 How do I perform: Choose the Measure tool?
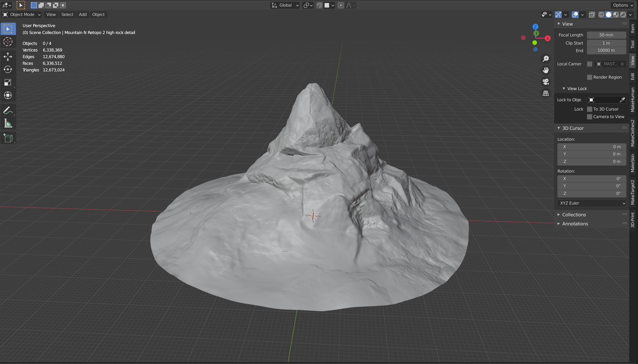coord(8,124)
